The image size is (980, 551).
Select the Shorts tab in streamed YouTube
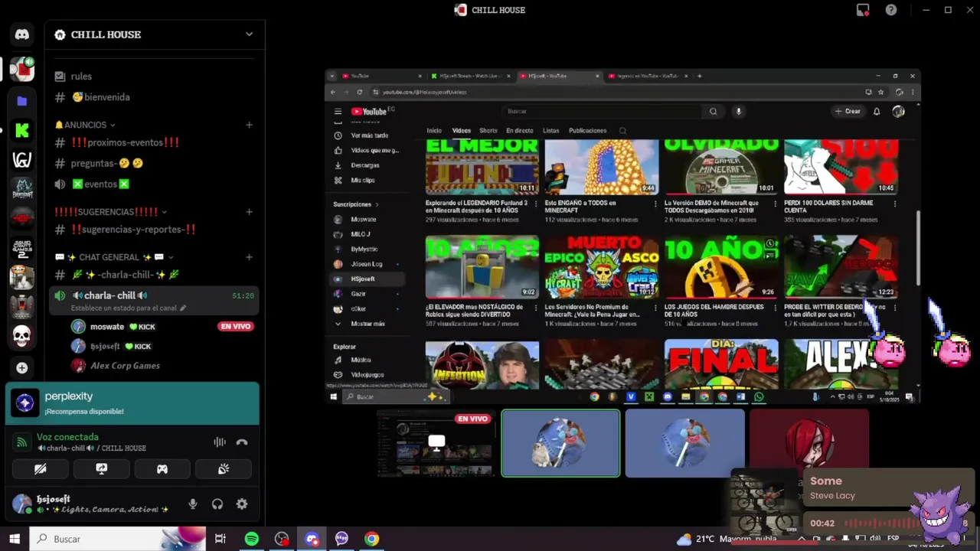pyautogui.click(x=488, y=131)
